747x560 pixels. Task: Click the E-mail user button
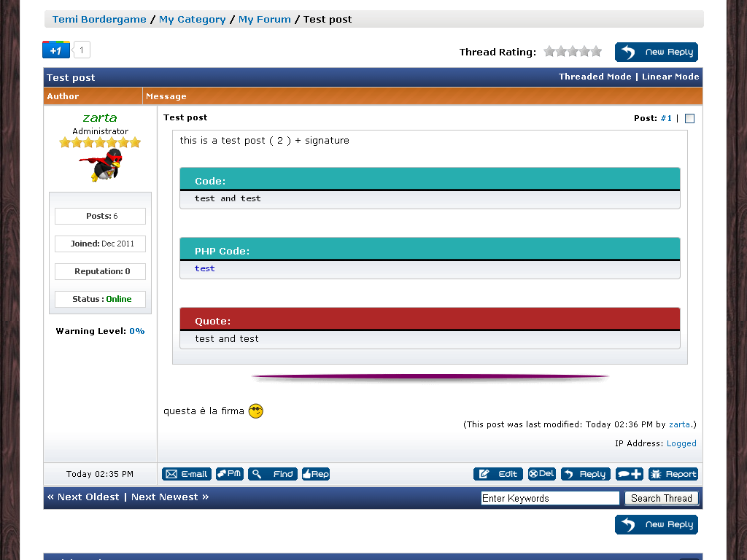186,474
